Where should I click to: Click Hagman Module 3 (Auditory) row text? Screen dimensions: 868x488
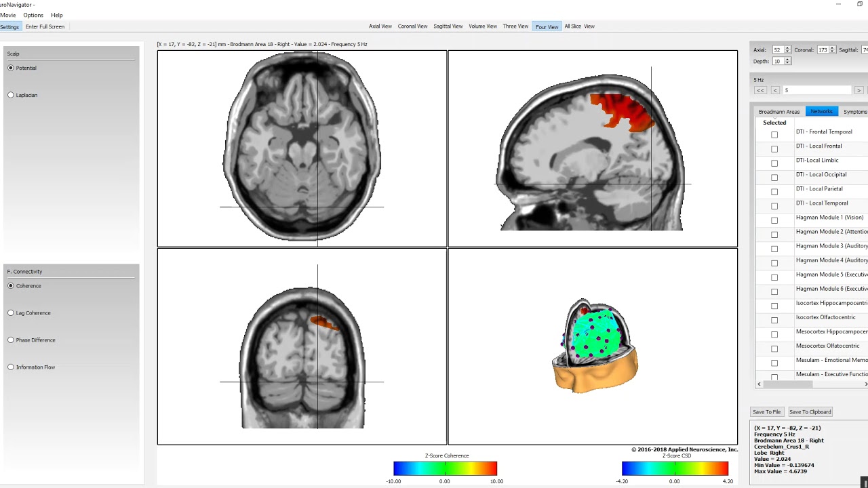[x=831, y=246]
